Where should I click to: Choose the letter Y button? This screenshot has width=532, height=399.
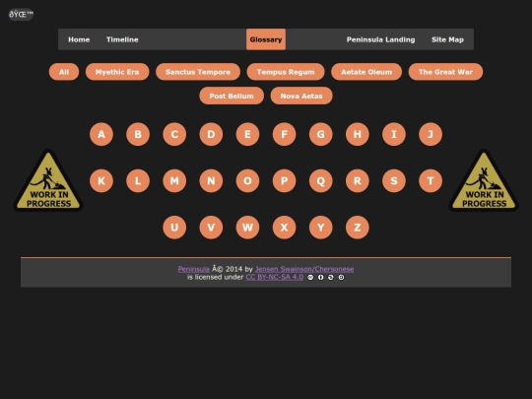tap(321, 228)
